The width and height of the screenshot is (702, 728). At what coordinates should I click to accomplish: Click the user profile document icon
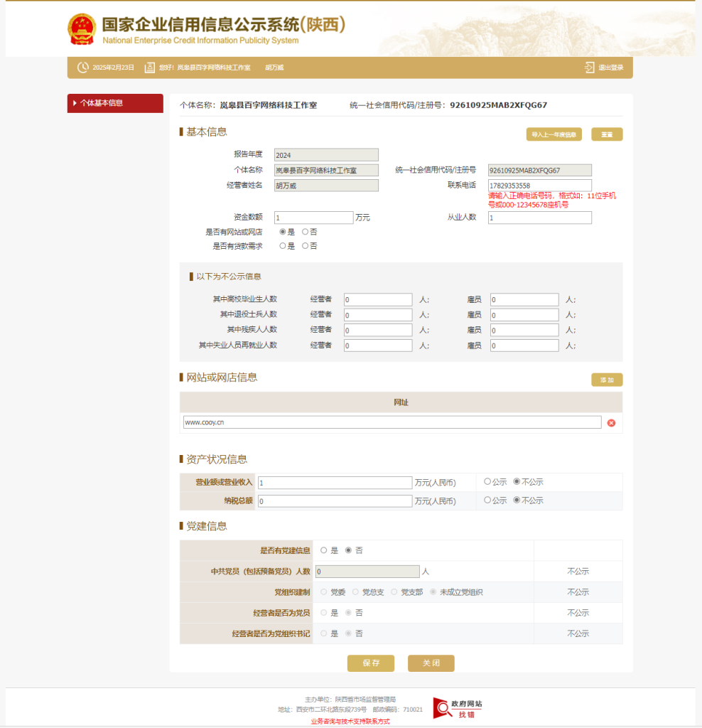(149, 68)
